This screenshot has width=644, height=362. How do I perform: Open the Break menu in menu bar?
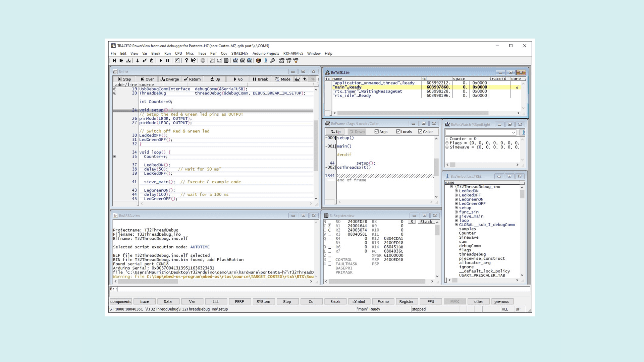click(156, 53)
